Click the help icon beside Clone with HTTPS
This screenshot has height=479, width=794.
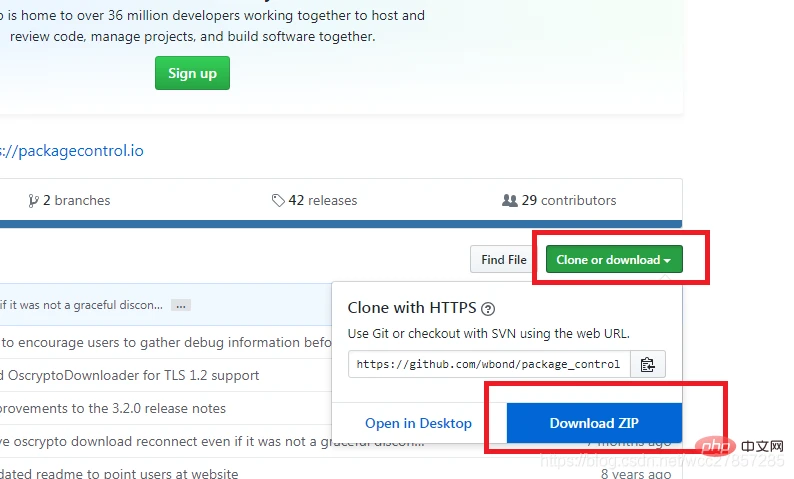pos(487,309)
